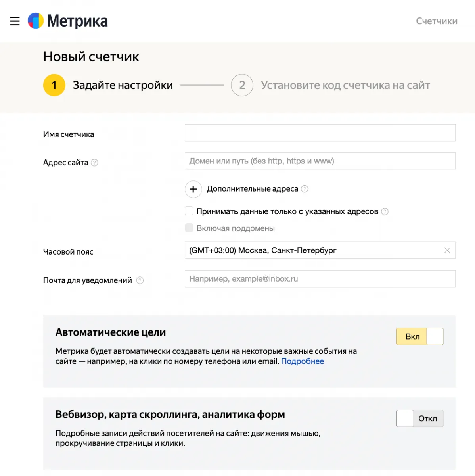Image resolution: width=475 pixels, height=476 pixels.
Task: Open help icon next to Дополнительные адреса
Action: (305, 189)
